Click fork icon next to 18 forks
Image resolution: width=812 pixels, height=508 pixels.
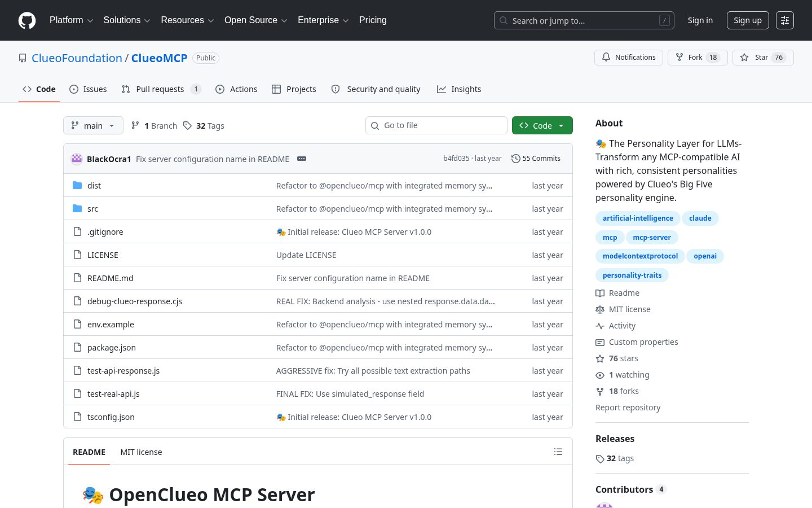click(600, 391)
